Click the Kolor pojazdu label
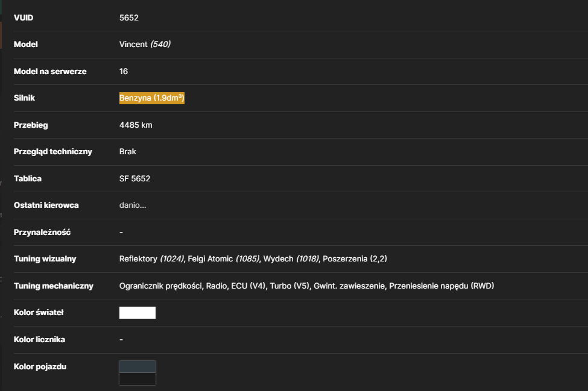Screen dimensions: 588x391 pos(40,367)
